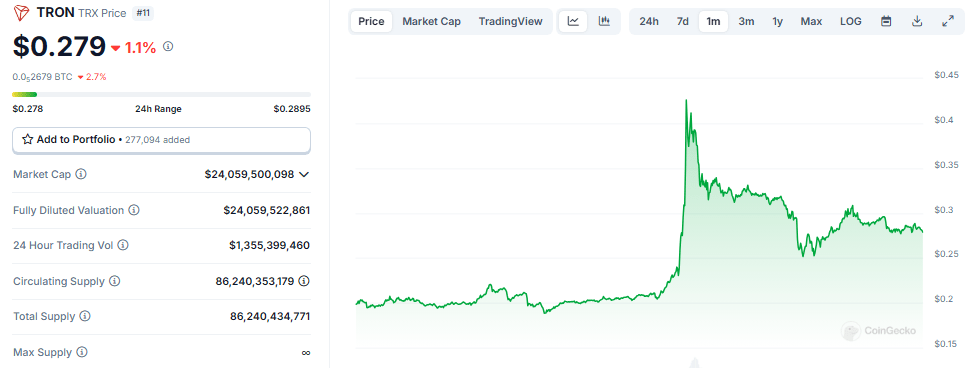Viewport: 977px width, 368px height.
Task: Click the $0.45 y-axis label
Action: pos(946,75)
